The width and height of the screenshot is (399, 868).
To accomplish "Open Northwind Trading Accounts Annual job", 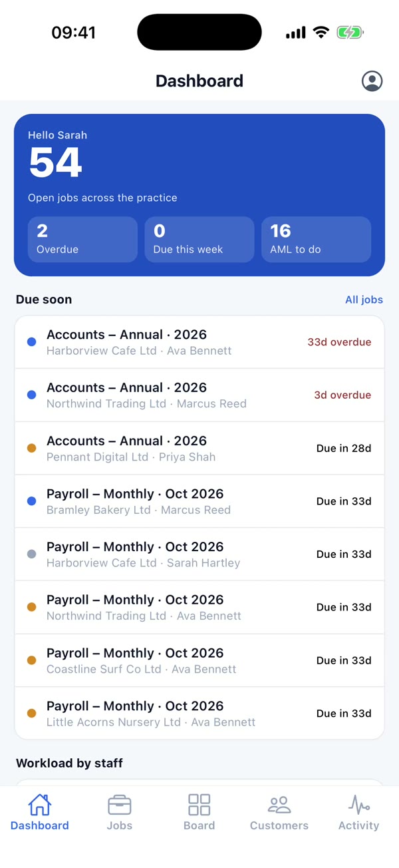I will tap(199, 395).
